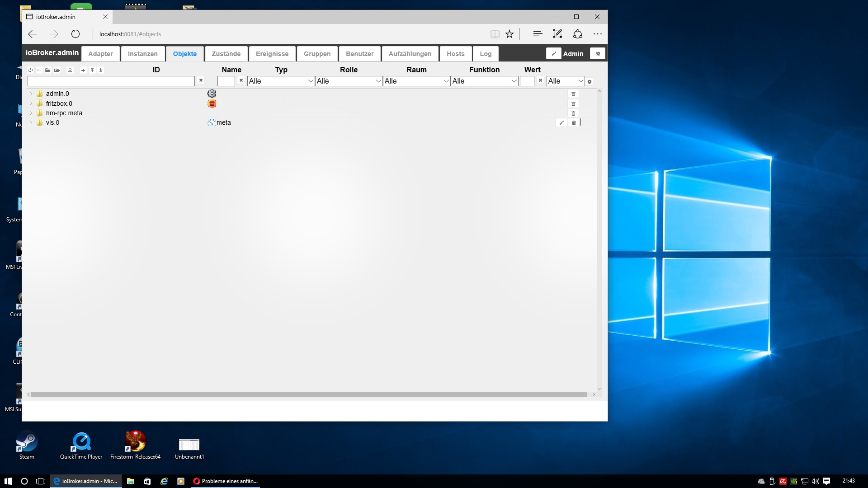Click the horizontal scrollbar at bottom
868x488 pixels.
tap(309, 394)
